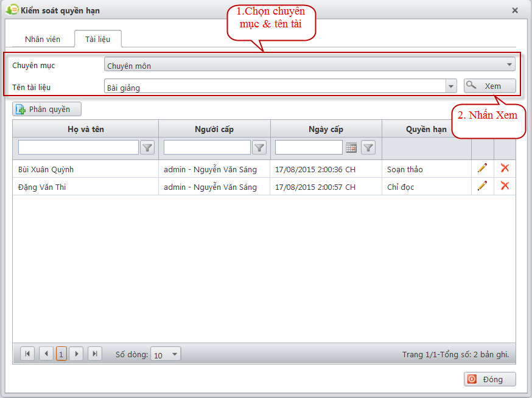Open calendar picker for Ngày cấp
The image size is (532, 398).
[x=351, y=148]
